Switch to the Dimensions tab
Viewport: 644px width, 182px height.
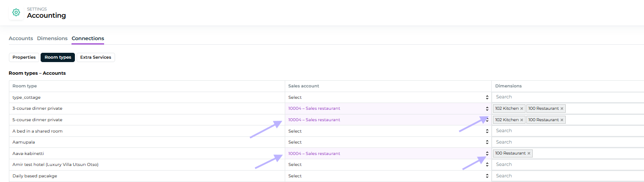(x=52, y=38)
